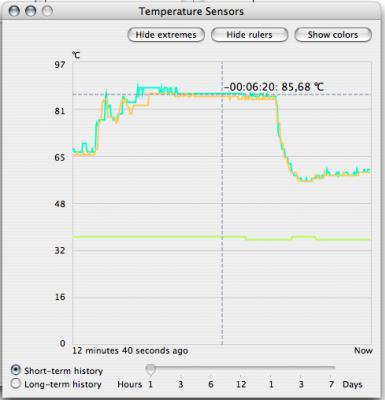Click the Hours slider label

point(129,384)
